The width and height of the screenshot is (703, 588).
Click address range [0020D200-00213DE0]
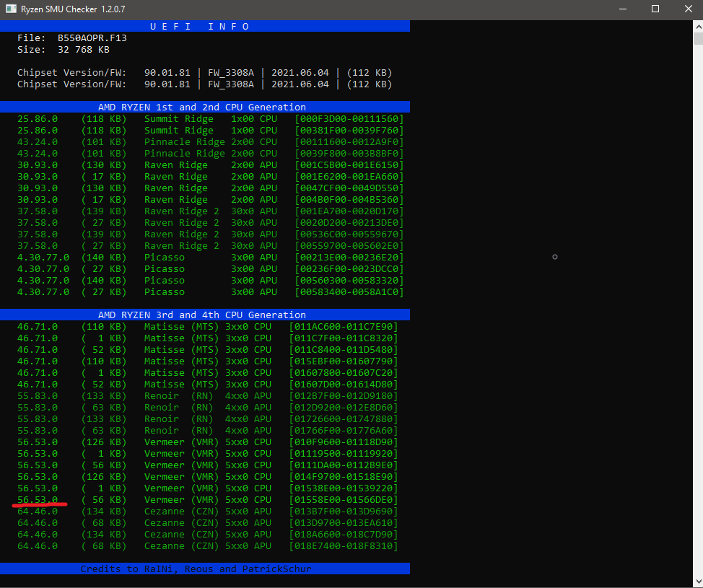349,223
